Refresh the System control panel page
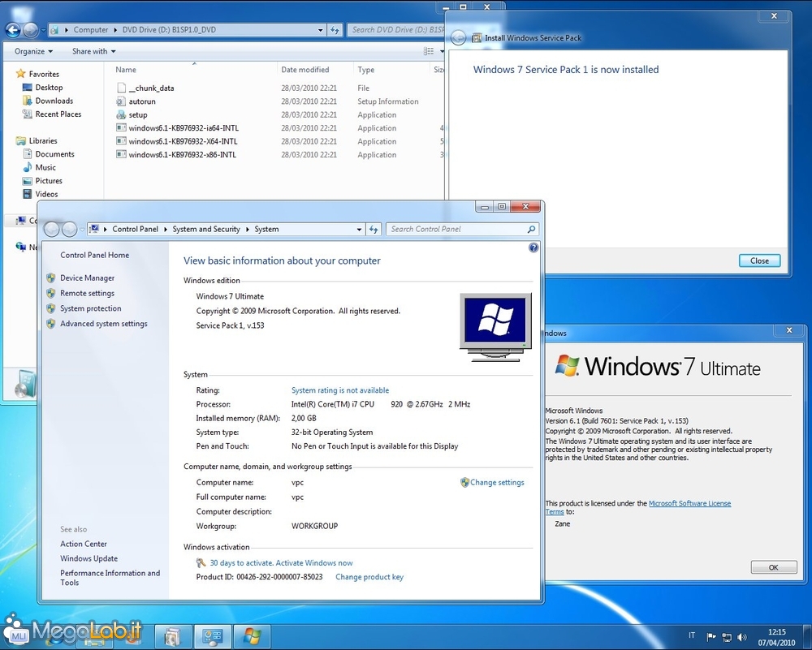This screenshot has height=650, width=812. 374,230
